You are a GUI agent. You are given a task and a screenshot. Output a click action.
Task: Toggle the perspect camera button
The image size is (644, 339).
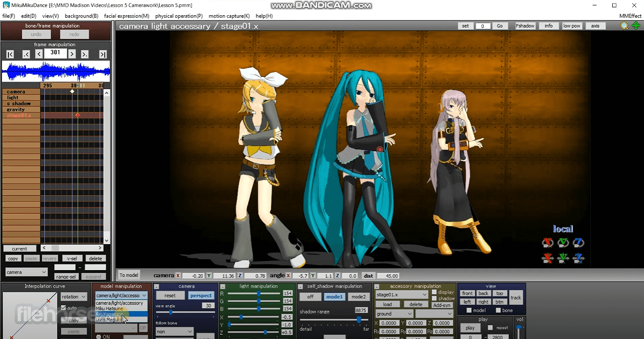[x=201, y=295]
